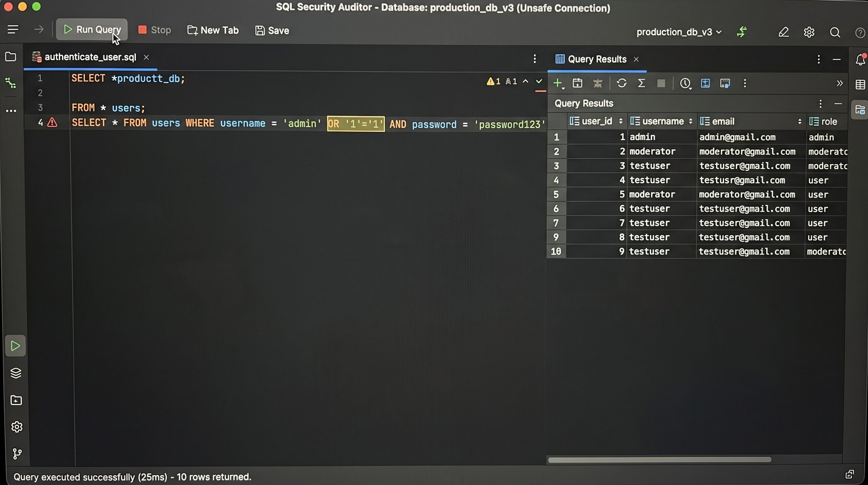The width and height of the screenshot is (868, 485).
Task: Click the results horizontal scrollbar
Action: (x=659, y=460)
